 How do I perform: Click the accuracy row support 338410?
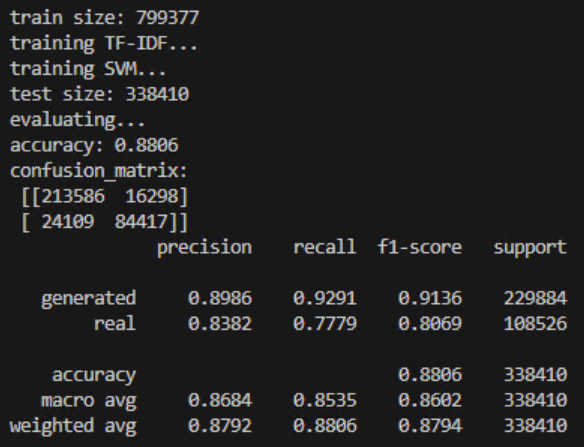(535, 374)
